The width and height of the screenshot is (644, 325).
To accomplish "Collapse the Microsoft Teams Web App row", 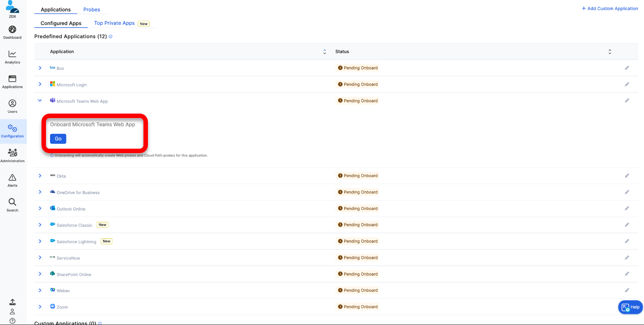I will pyautogui.click(x=40, y=100).
